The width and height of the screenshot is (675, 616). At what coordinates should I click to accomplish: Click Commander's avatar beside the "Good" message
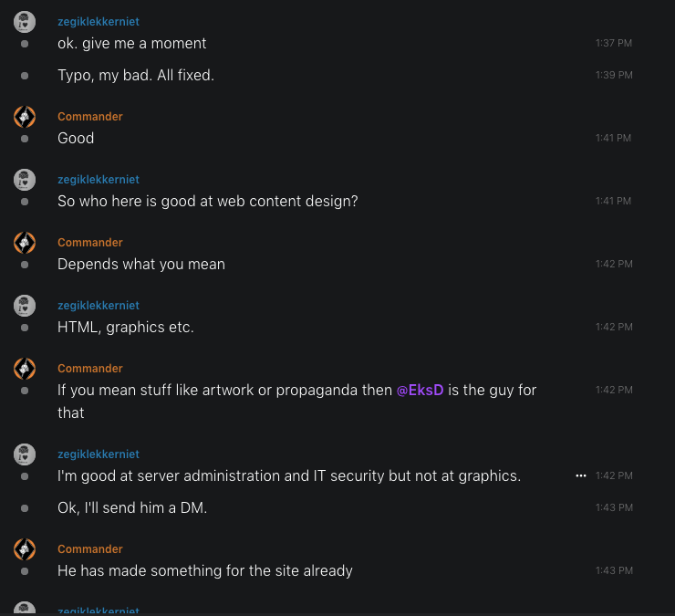pyautogui.click(x=25, y=117)
